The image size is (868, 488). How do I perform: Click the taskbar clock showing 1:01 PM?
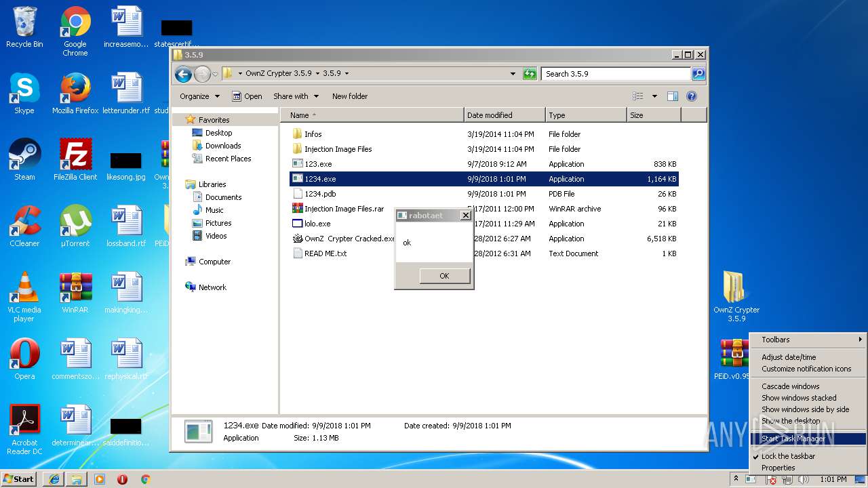[x=833, y=479]
